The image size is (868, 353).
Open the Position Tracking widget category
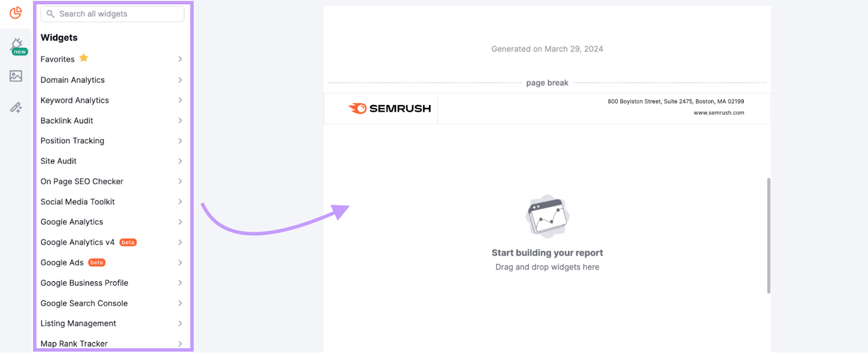(73, 141)
